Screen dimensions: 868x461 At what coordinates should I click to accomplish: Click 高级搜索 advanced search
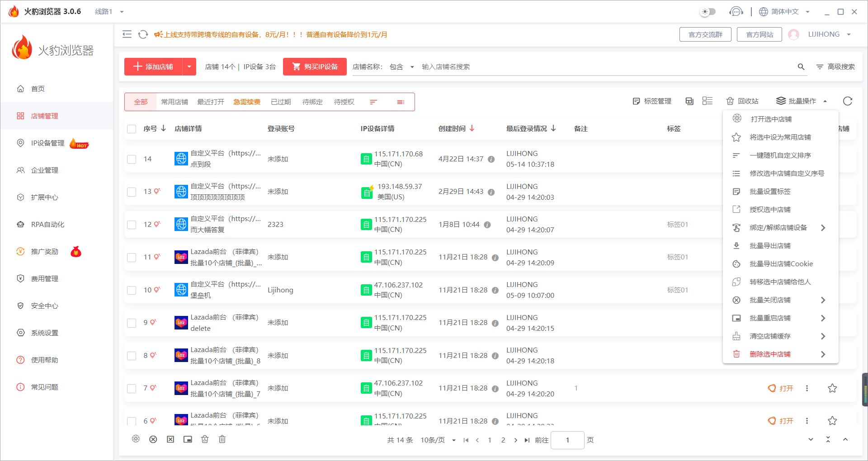835,67
